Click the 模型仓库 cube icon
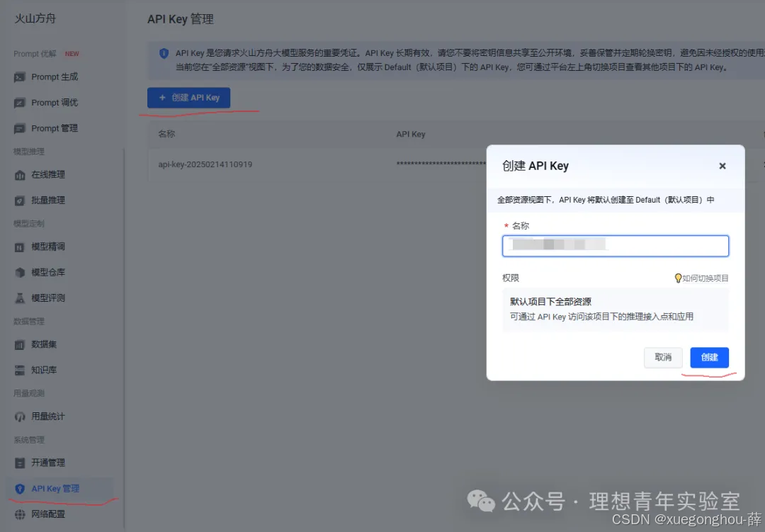The image size is (765, 532). [x=20, y=272]
